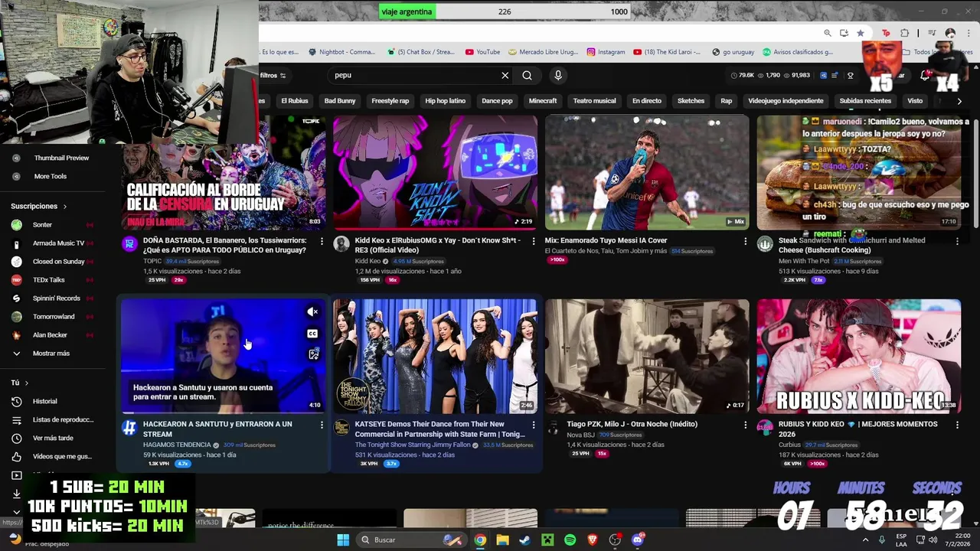Image resolution: width=980 pixels, height=551 pixels.
Task: Open options menu for Steak Sandwich video
Action: 957,241
